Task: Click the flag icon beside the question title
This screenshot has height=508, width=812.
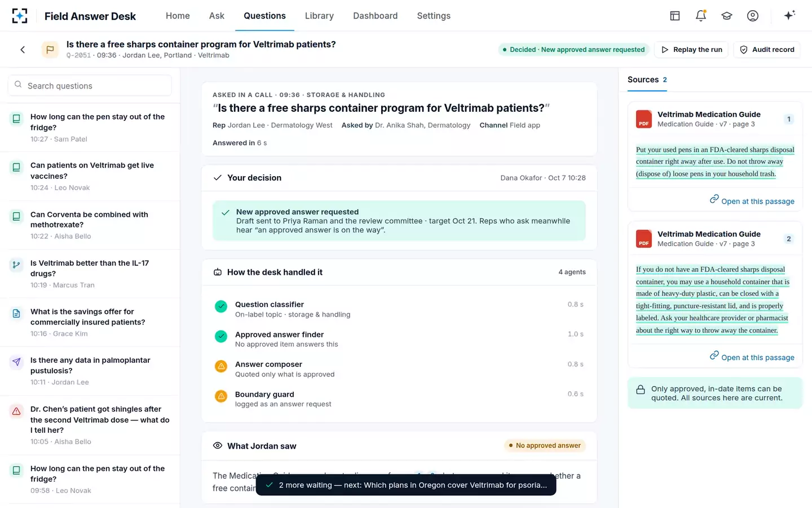Action: 50,50
